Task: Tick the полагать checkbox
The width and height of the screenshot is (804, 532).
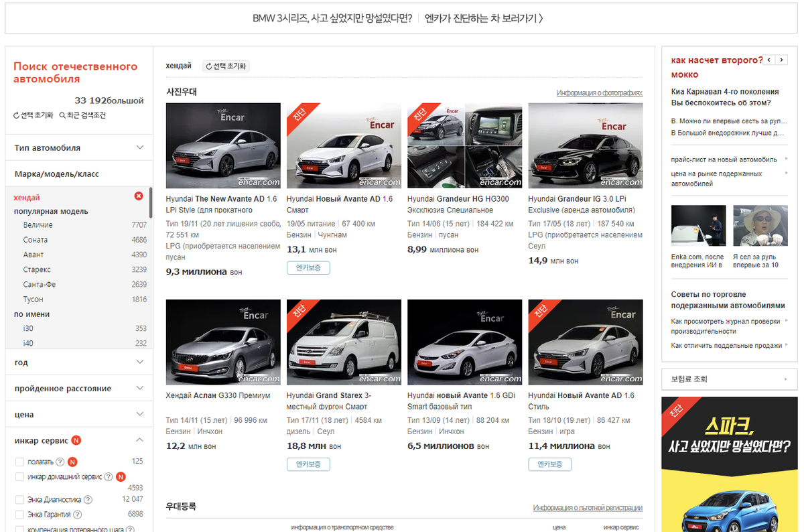Action: [19, 462]
